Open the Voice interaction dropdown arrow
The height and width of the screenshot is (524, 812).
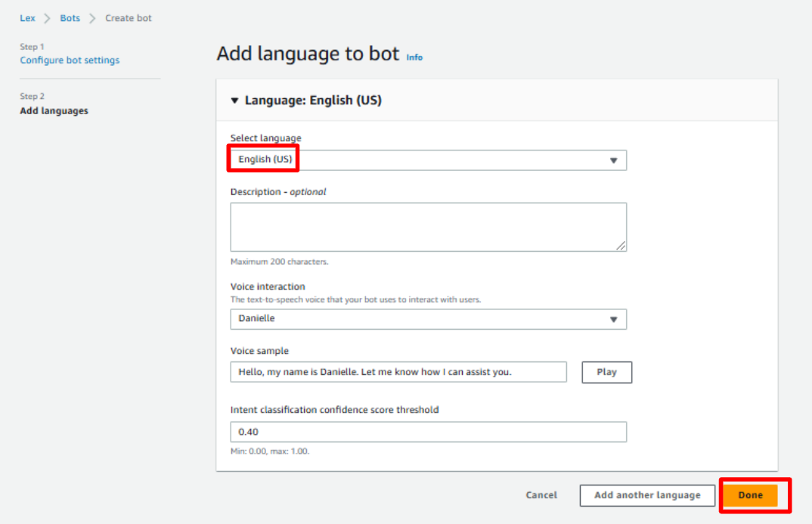[x=614, y=320]
